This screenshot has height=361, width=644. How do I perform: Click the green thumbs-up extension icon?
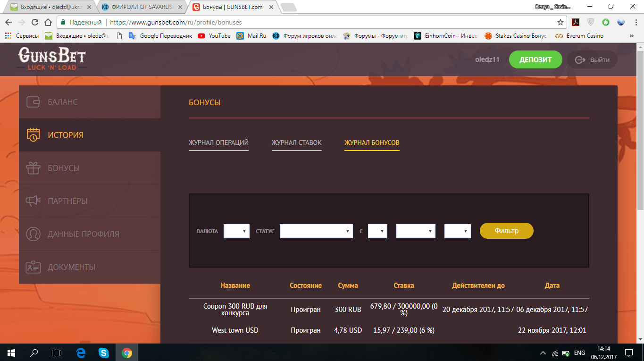(x=606, y=22)
